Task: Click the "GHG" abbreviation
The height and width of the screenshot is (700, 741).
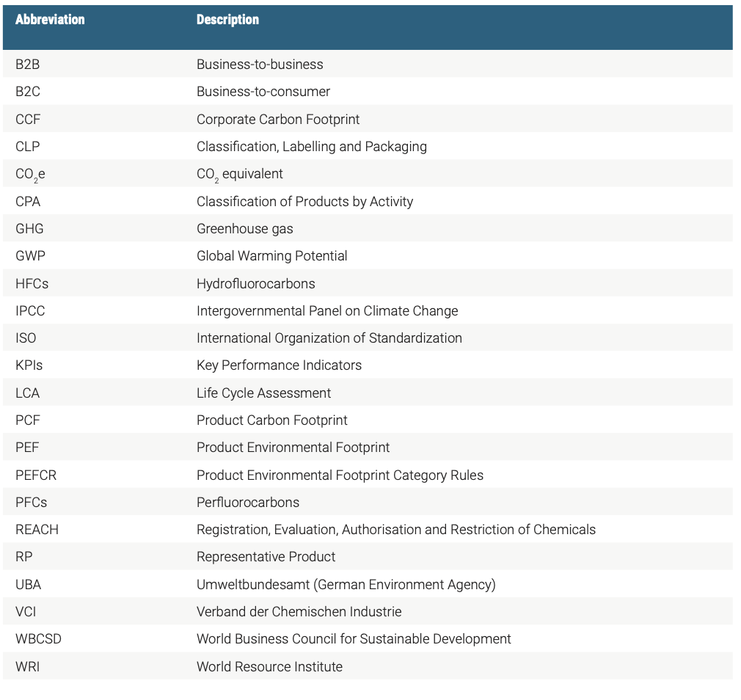Action: tap(29, 229)
